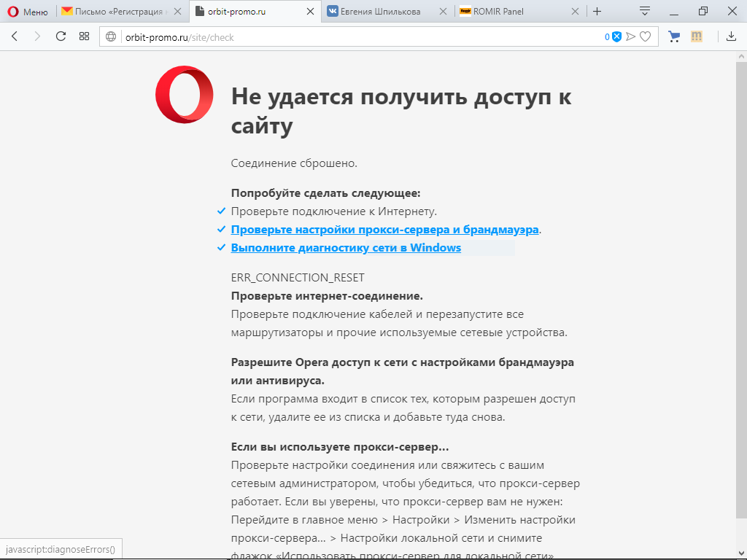Open a new tab with plus button
Viewport: 747px width, 560px height.
pos(597,12)
